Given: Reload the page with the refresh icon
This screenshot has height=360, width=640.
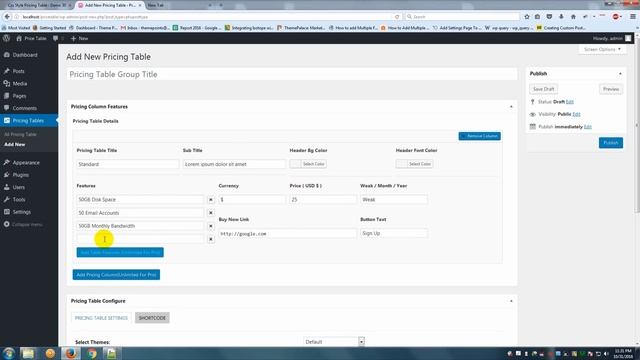Looking at the screenshot, I should (397, 17).
